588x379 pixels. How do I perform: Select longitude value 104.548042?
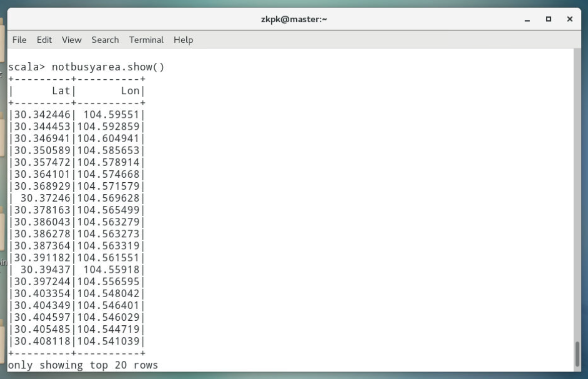108,294
